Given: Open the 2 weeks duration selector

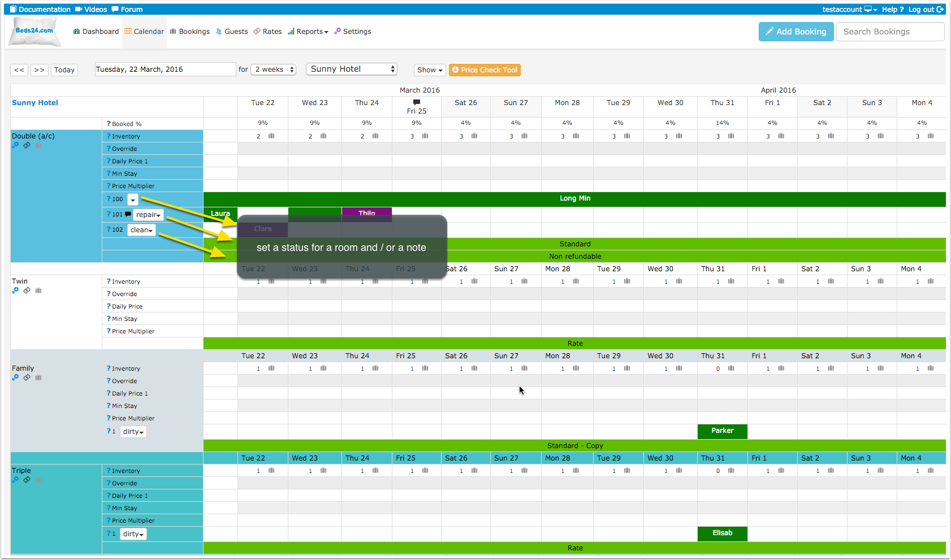Looking at the screenshot, I should coord(274,70).
